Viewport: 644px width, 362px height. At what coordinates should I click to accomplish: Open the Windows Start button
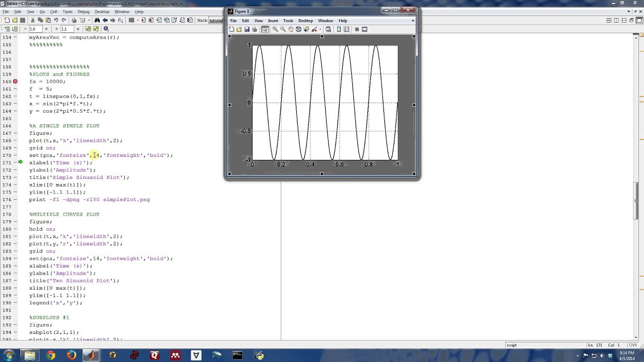9,355
